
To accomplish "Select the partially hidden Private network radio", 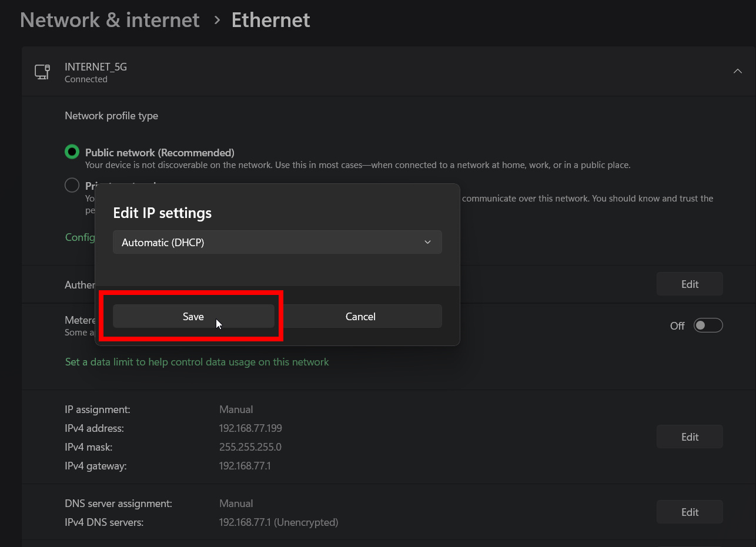I will pyautogui.click(x=72, y=186).
